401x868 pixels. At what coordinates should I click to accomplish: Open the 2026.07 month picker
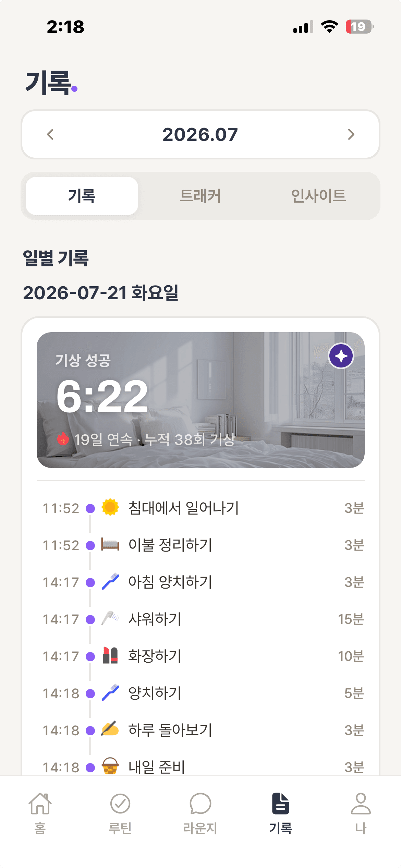[200, 134]
